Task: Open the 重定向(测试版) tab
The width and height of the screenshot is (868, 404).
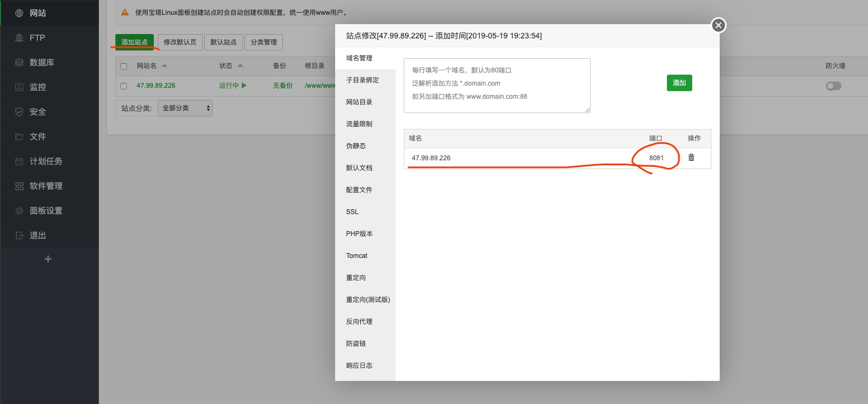Action: tap(365, 300)
